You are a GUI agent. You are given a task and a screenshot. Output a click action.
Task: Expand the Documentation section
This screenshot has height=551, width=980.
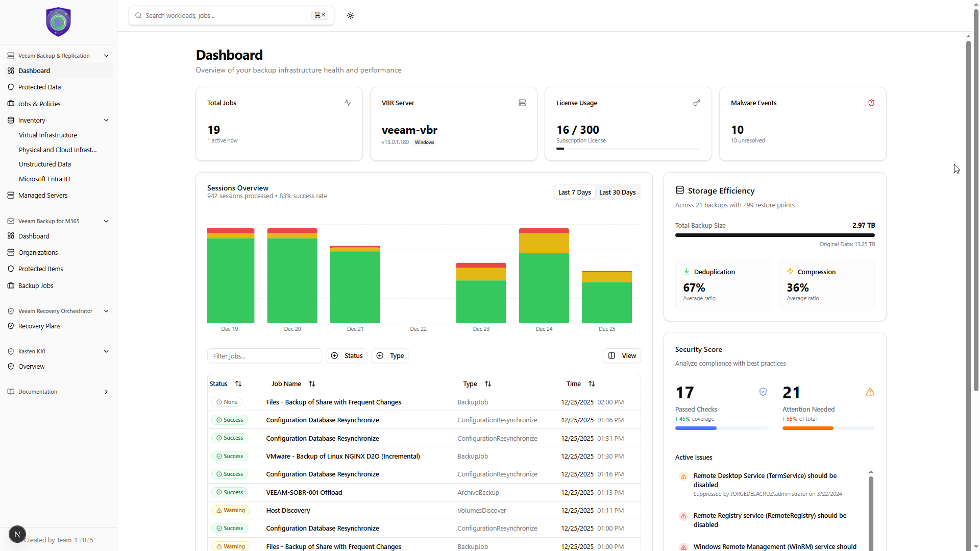click(x=106, y=392)
